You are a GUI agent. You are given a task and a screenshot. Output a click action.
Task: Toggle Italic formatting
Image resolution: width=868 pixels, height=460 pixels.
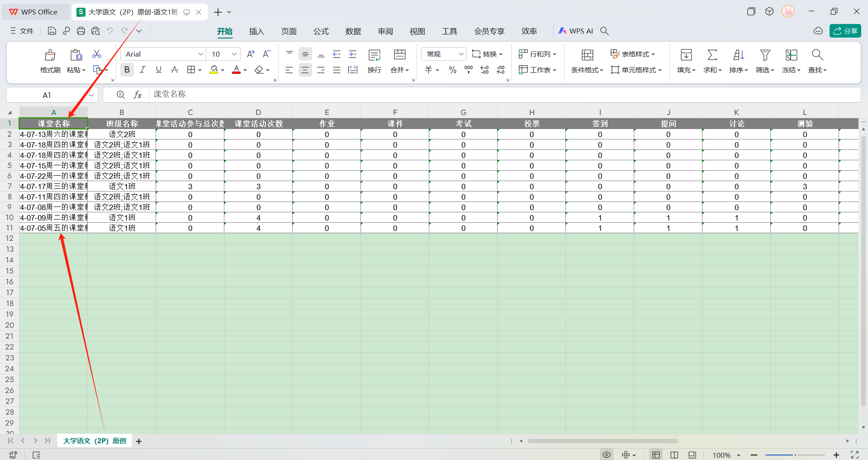(142, 70)
